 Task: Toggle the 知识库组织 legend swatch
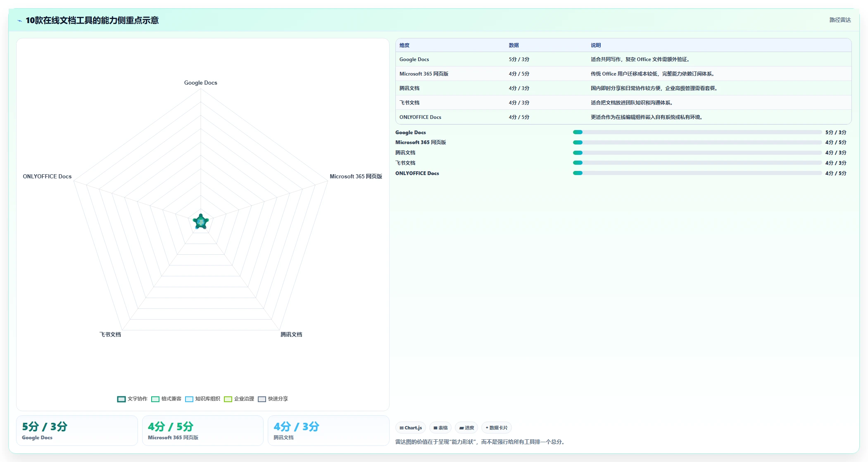[x=189, y=399]
